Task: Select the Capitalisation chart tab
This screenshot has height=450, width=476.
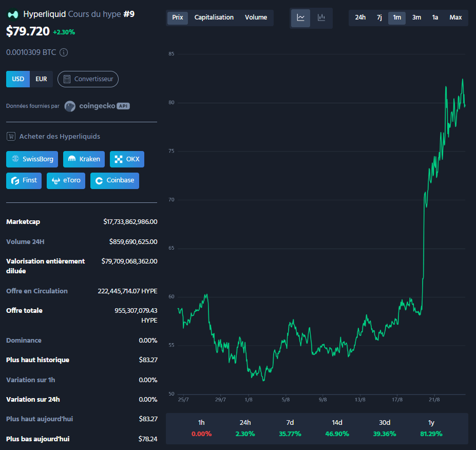Action: tap(214, 17)
